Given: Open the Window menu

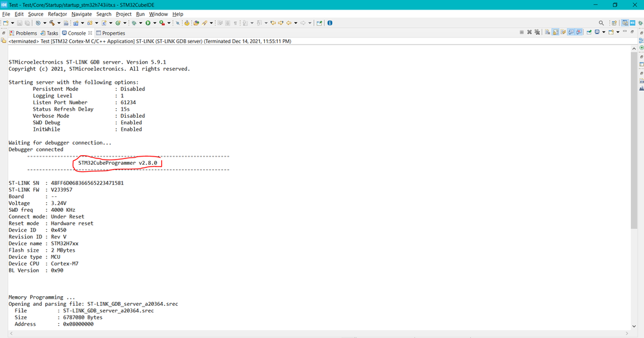Looking at the screenshot, I should (x=158, y=14).
